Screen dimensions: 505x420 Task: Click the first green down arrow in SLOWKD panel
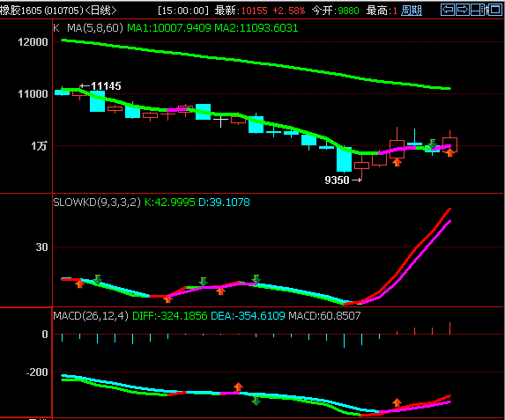pyautogui.click(x=98, y=279)
